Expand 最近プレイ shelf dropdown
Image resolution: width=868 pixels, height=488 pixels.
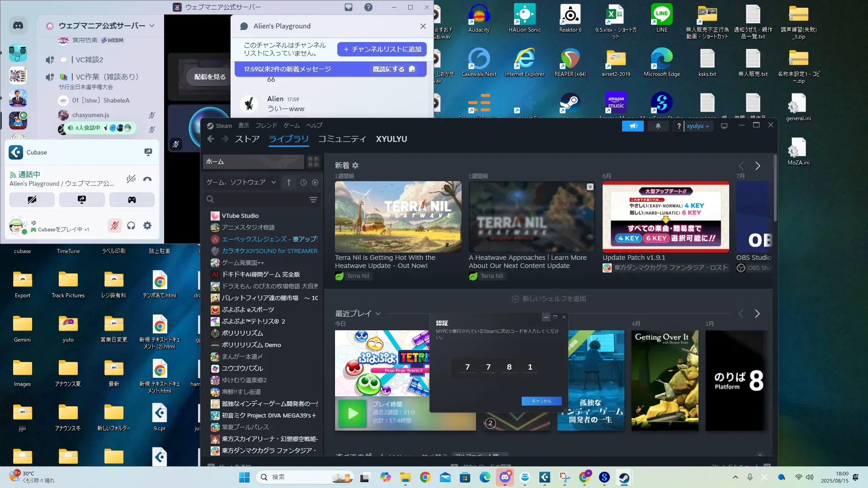tap(378, 314)
